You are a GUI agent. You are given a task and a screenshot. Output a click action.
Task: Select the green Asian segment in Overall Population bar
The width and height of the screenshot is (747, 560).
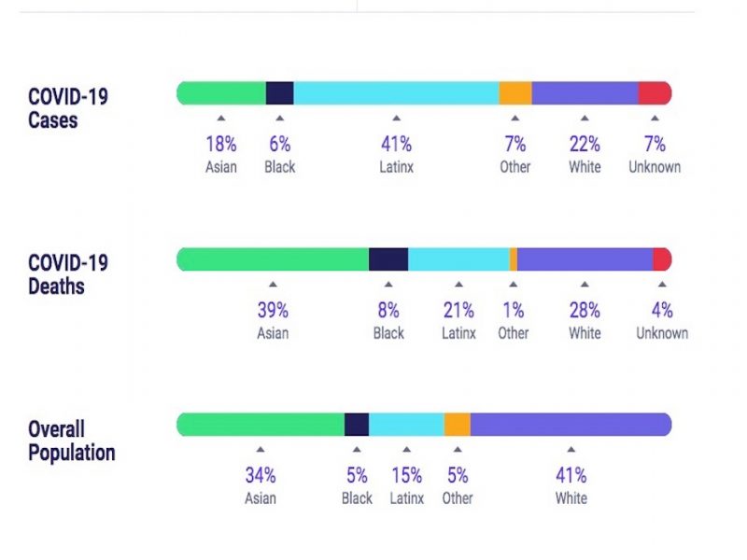[x=261, y=425]
